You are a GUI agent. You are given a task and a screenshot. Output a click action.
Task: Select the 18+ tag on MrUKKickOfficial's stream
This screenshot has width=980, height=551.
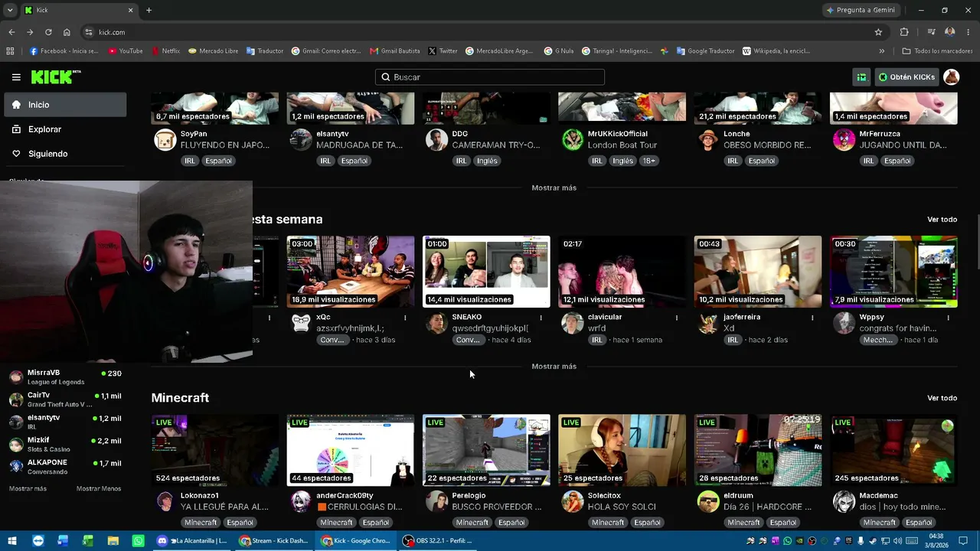(649, 161)
